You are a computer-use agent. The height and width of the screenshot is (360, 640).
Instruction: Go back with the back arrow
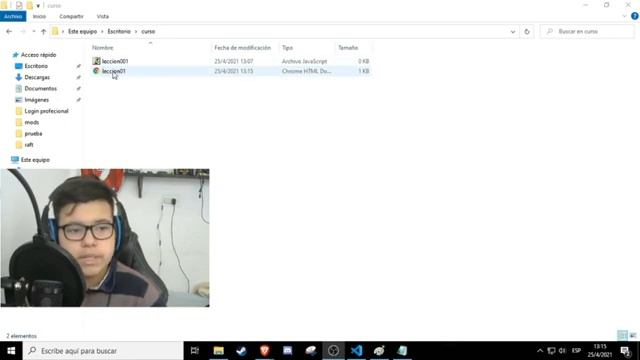(x=9, y=31)
